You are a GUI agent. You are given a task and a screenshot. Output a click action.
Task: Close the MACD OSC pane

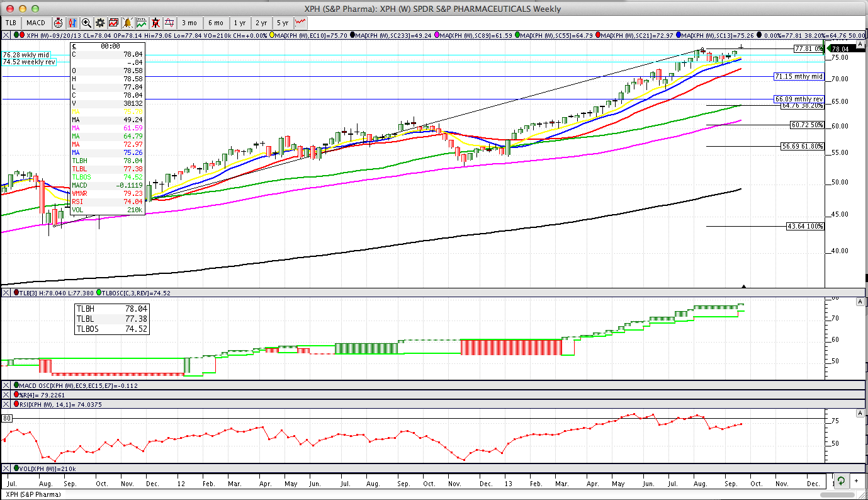point(6,385)
